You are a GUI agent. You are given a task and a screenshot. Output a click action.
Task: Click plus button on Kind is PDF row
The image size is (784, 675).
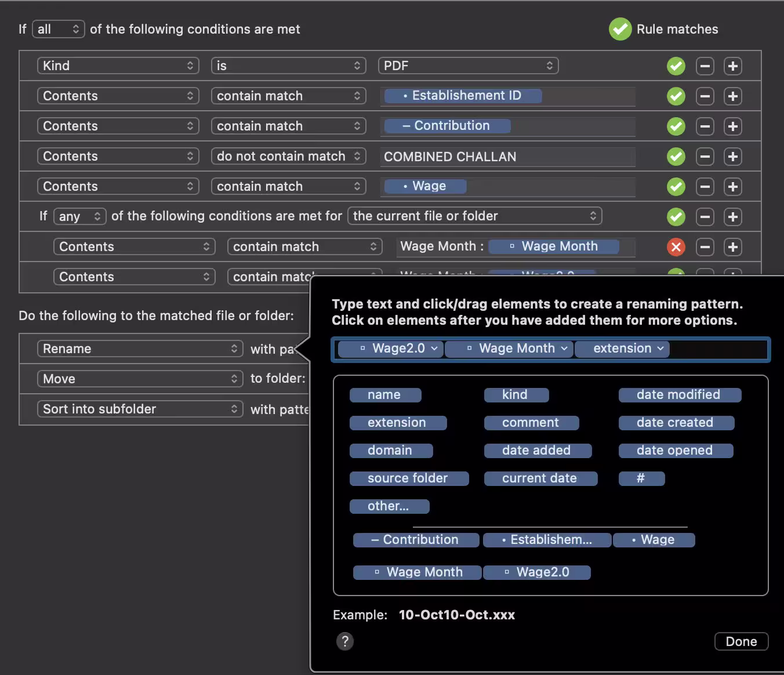732,66
